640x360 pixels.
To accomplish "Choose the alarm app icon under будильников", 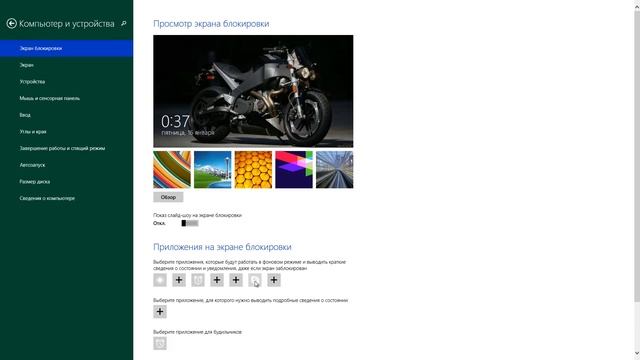I will tap(160, 343).
